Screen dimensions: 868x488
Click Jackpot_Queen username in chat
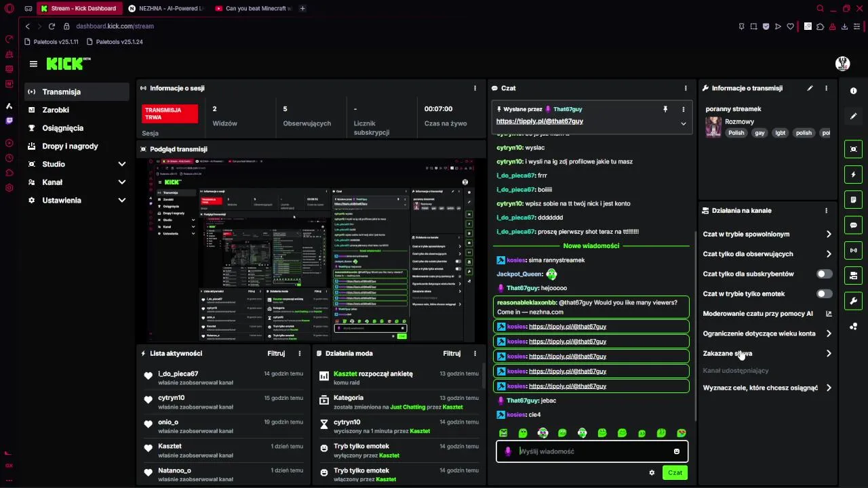coord(519,274)
